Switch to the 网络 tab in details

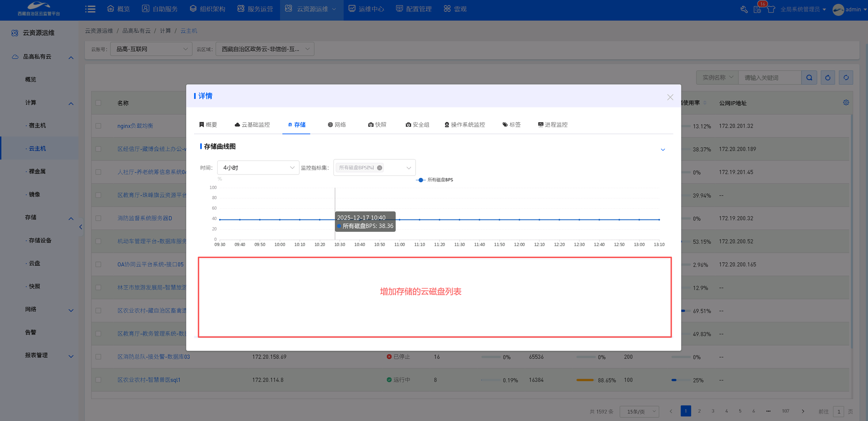[x=337, y=125]
